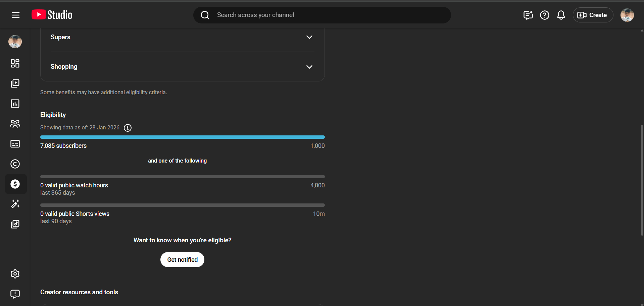The width and height of the screenshot is (644, 306).
Task: Expand the Supers section chevron
Action: [x=309, y=37]
